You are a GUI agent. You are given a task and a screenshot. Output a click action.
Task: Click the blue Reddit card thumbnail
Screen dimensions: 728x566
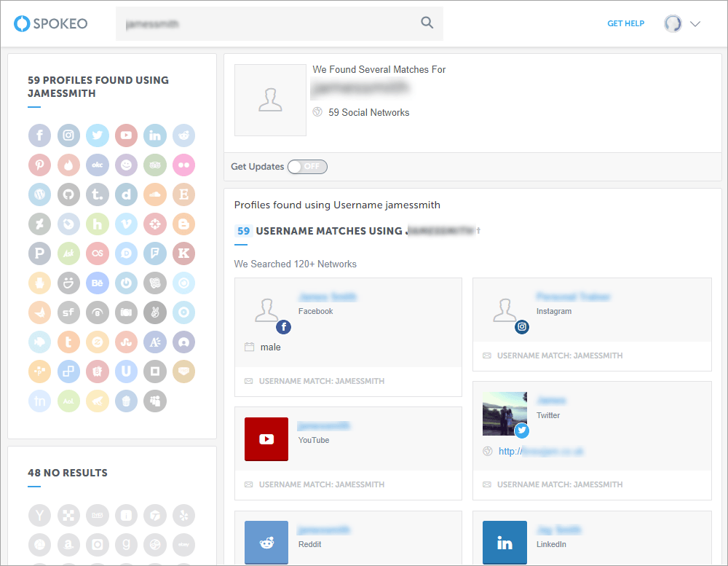coord(266,542)
